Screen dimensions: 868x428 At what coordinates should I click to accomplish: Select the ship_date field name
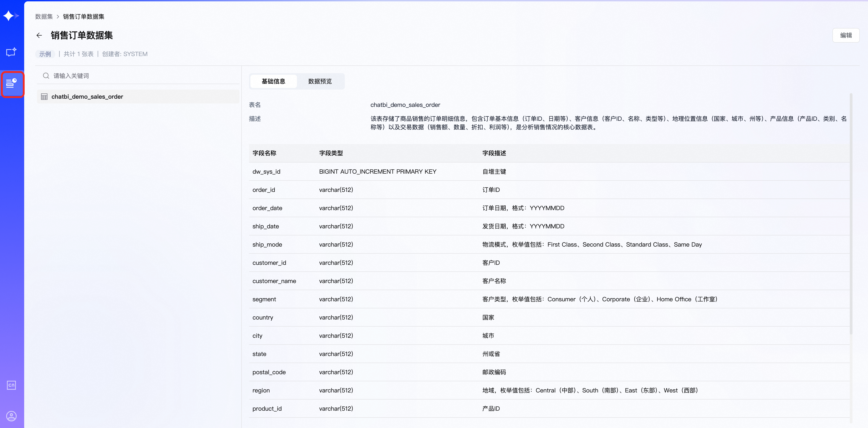265,226
